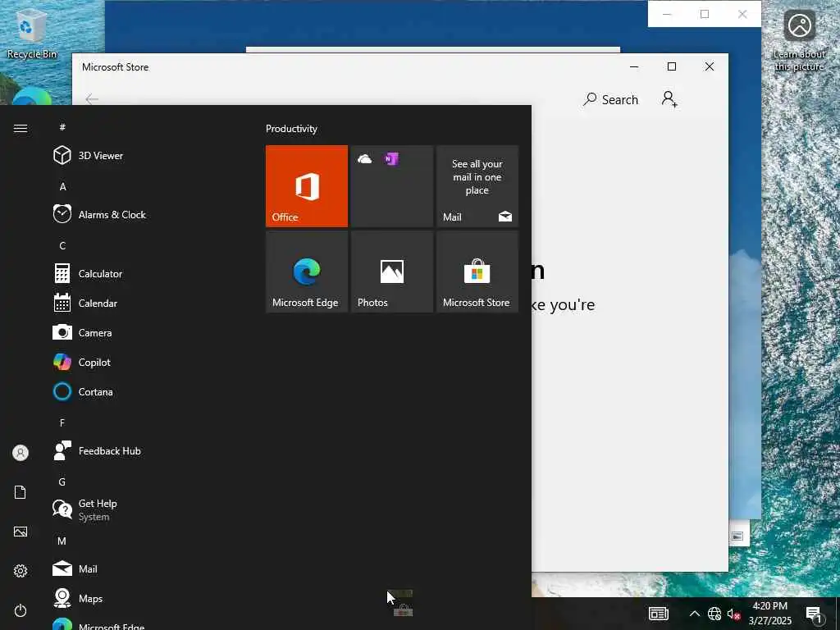Open the Mail live tile
The image size is (840, 630).
coord(477,186)
